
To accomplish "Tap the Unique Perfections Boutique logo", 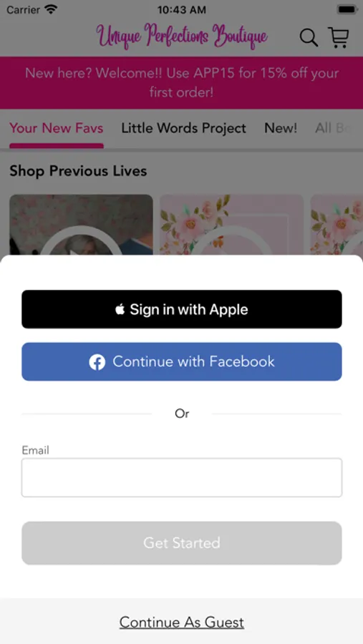I will tap(182, 36).
